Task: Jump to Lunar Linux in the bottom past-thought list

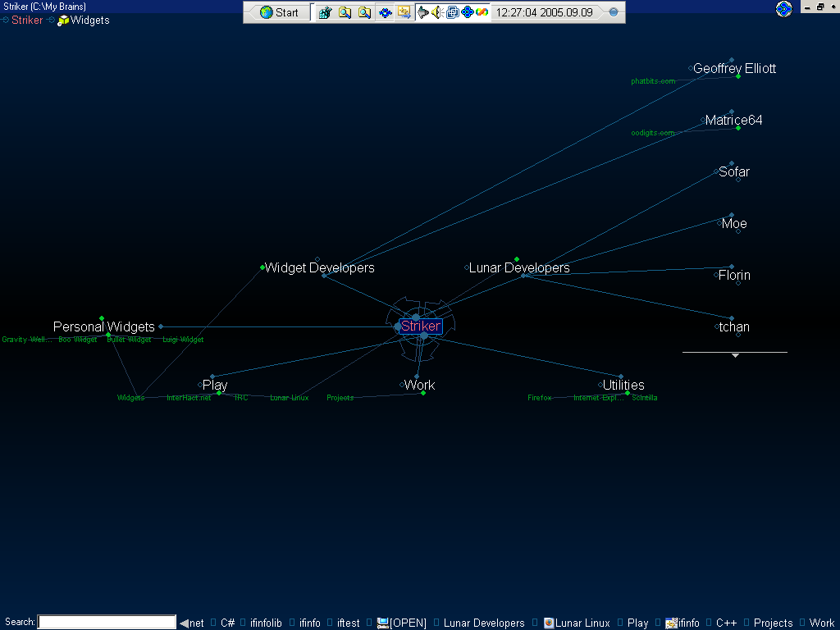Action: click(582, 623)
